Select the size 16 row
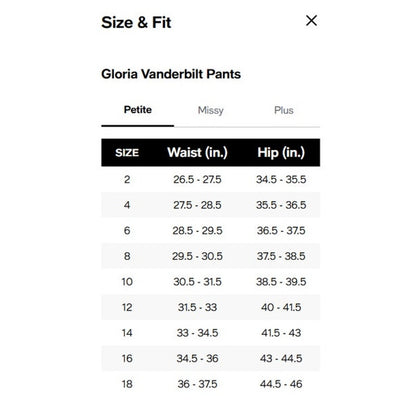Screen dimensions: 416x416 (x=211, y=358)
